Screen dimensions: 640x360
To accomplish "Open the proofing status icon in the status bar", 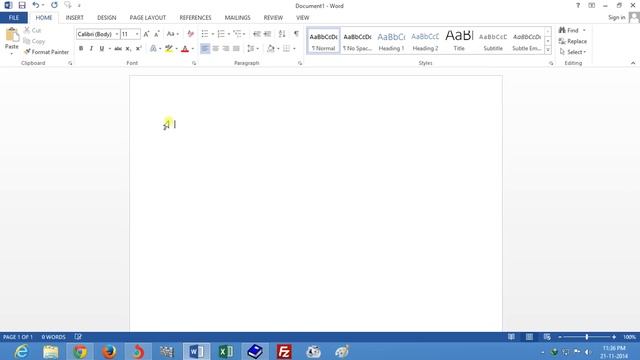I will [78, 337].
